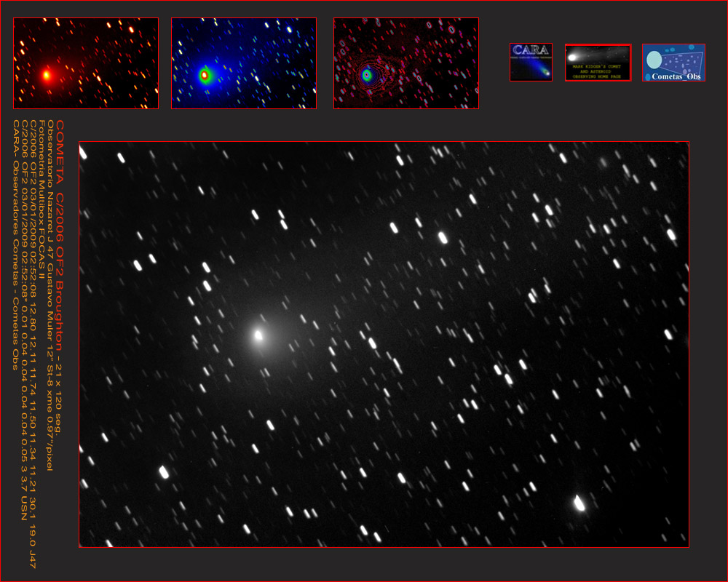728x582 pixels.
Task: Click the brightest star at the main image's lower right
Action: pyautogui.click(x=579, y=503)
